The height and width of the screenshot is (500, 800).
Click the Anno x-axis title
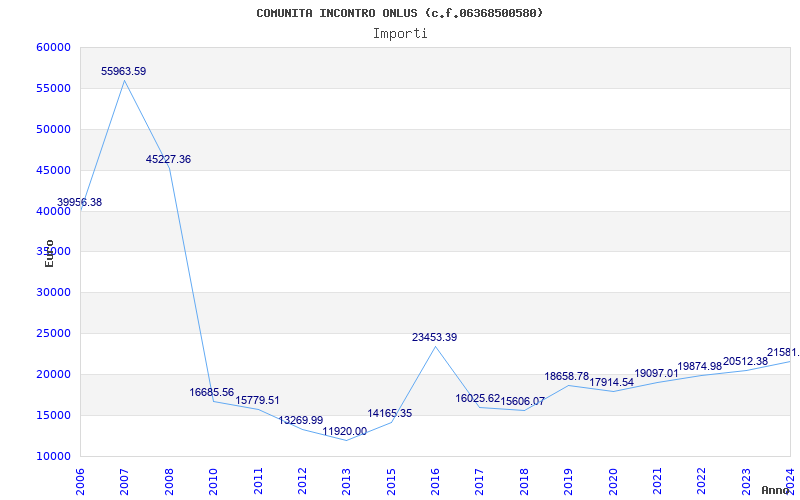(x=776, y=490)
